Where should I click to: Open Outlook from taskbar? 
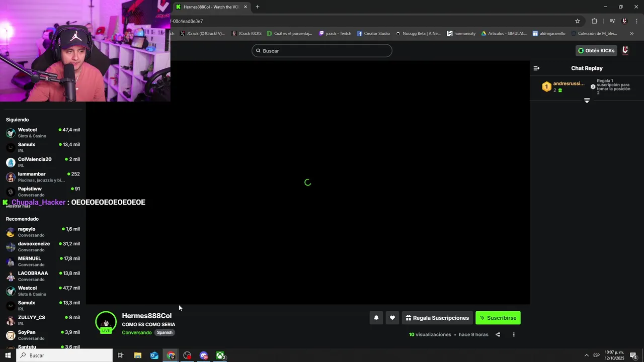(154, 355)
